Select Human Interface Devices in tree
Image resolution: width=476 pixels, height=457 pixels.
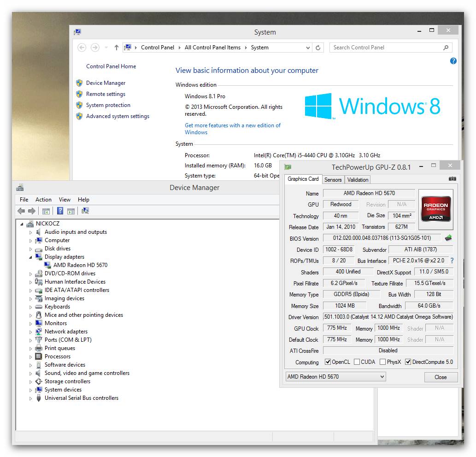[75, 282]
